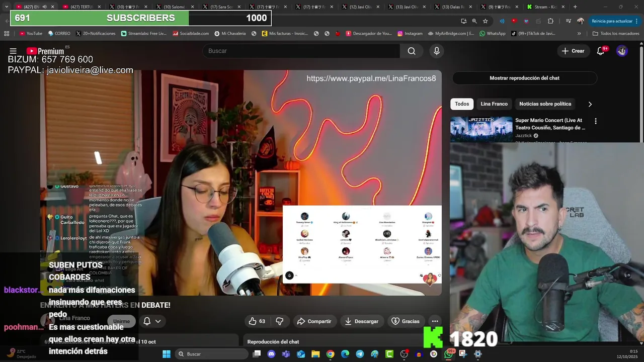Image resolution: width=644 pixels, height=362 pixels.
Task: Open the YouTube account avatar menu
Action: tap(622, 51)
